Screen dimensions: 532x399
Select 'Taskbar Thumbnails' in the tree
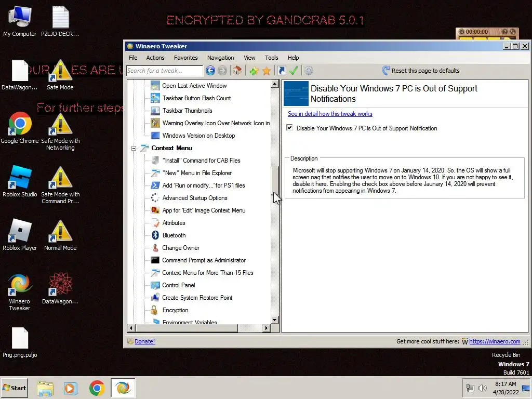pyautogui.click(x=187, y=111)
